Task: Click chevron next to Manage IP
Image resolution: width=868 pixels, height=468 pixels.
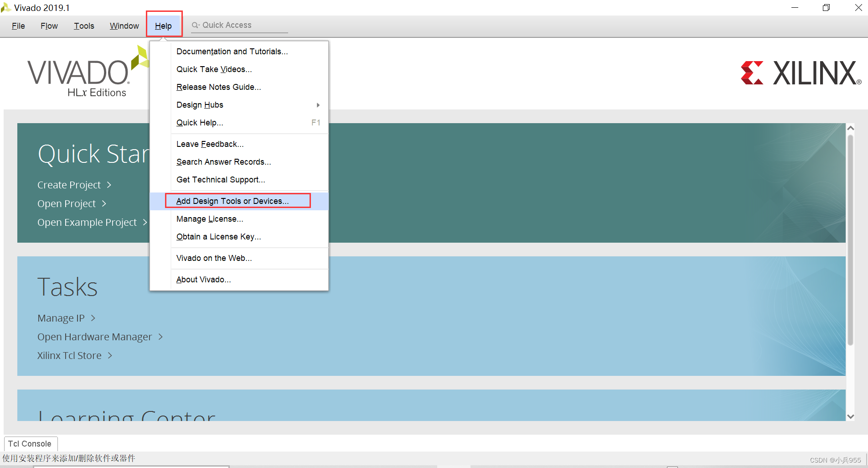Action: (x=93, y=318)
